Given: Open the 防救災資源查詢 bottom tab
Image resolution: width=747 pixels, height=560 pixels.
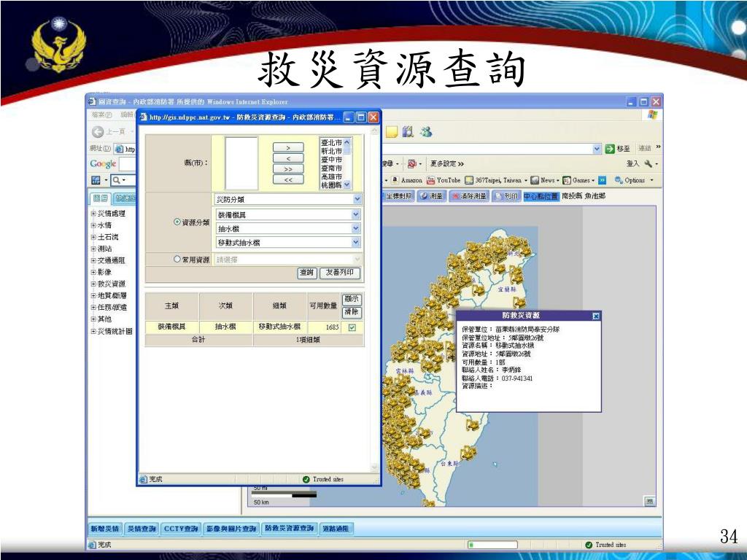Looking at the screenshot, I should [x=289, y=529].
